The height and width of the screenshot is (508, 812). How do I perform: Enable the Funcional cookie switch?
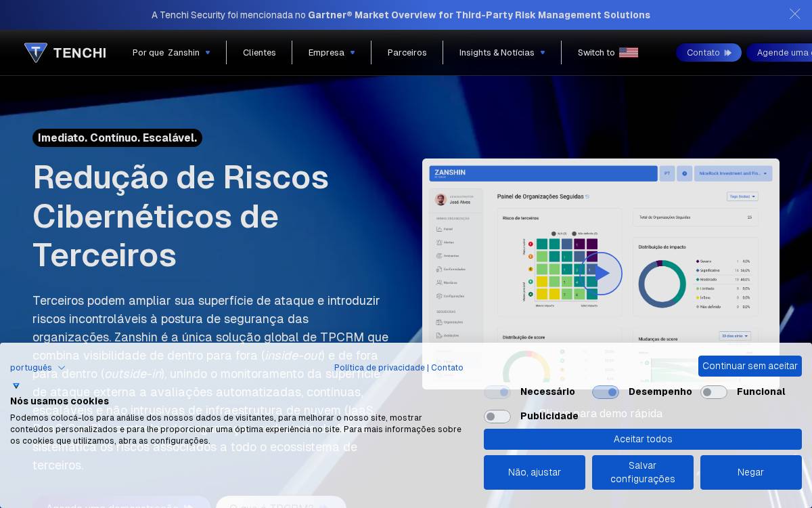point(714,392)
